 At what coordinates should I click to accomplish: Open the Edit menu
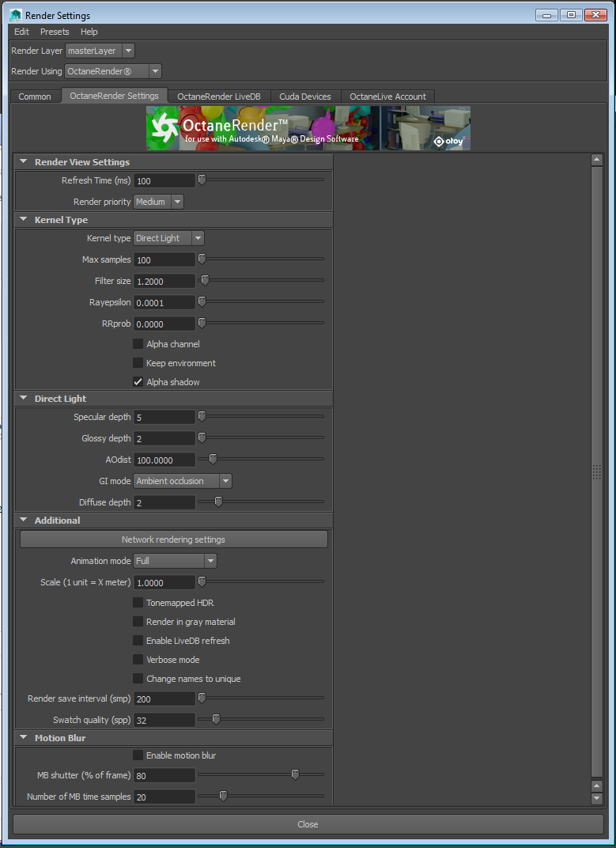point(21,32)
